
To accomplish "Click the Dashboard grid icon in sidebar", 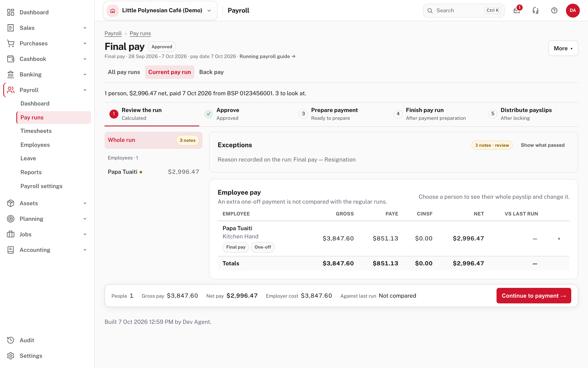I will [10, 12].
